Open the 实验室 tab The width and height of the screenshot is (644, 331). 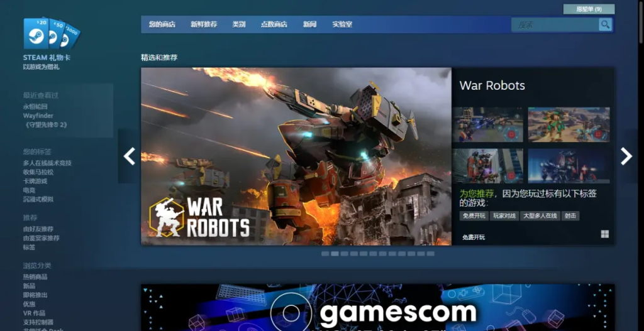(x=342, y=24)
